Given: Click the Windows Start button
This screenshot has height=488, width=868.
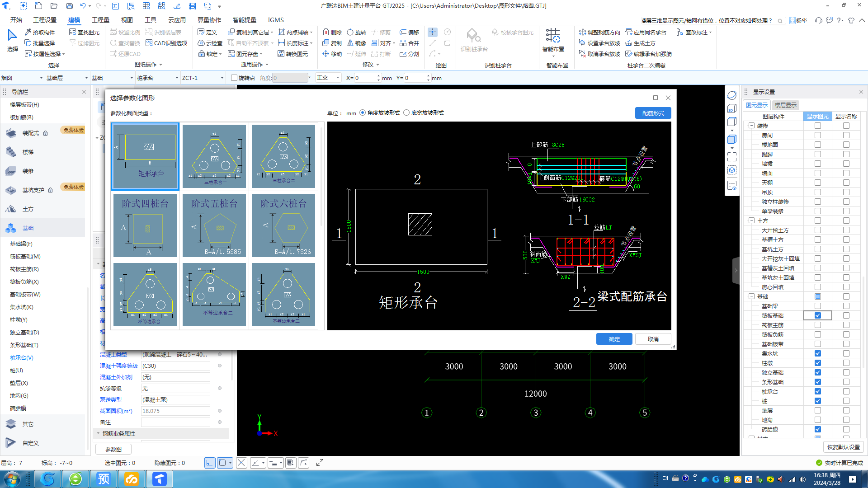Looking at the screenshot, I should pyautogui.click(x=12, y=479).
